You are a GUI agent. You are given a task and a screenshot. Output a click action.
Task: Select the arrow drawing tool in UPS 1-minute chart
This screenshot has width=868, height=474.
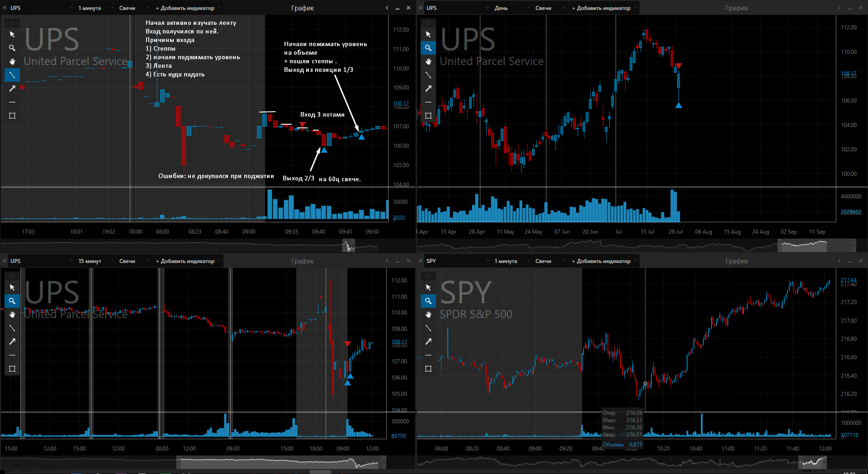pos(12,89)
